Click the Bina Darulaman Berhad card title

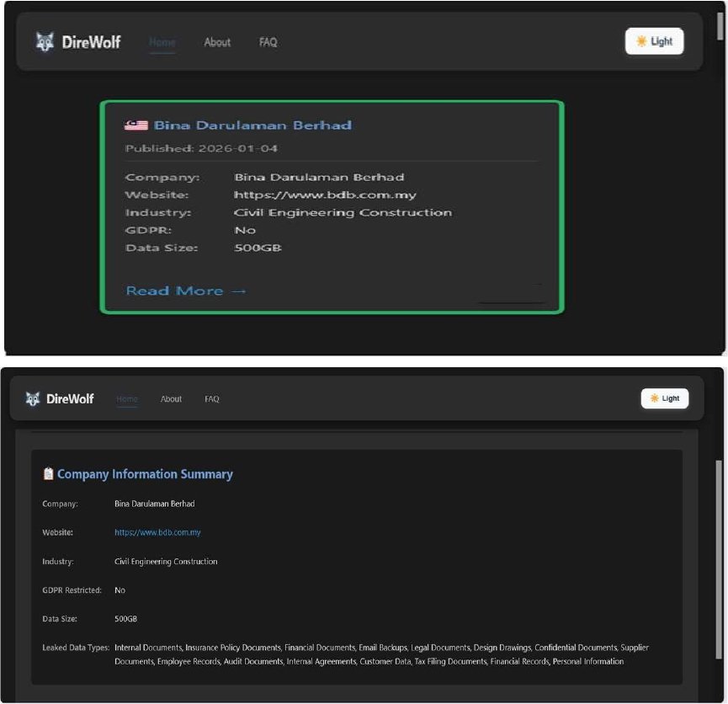tap(252, 125)
